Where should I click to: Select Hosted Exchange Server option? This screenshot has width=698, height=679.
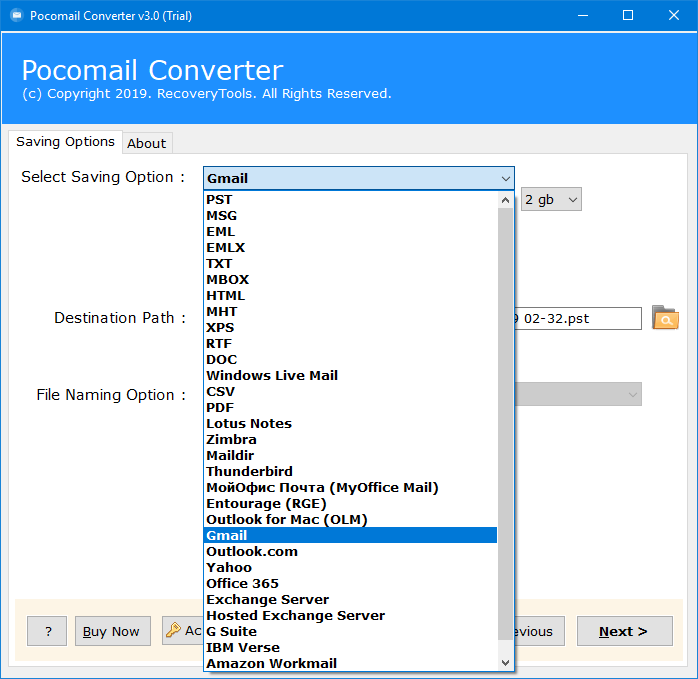(350, 616)
